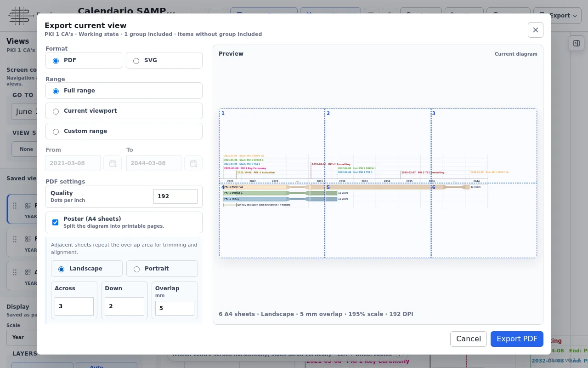
Task: Choose the Custom range option
Action: pos(124,131)
